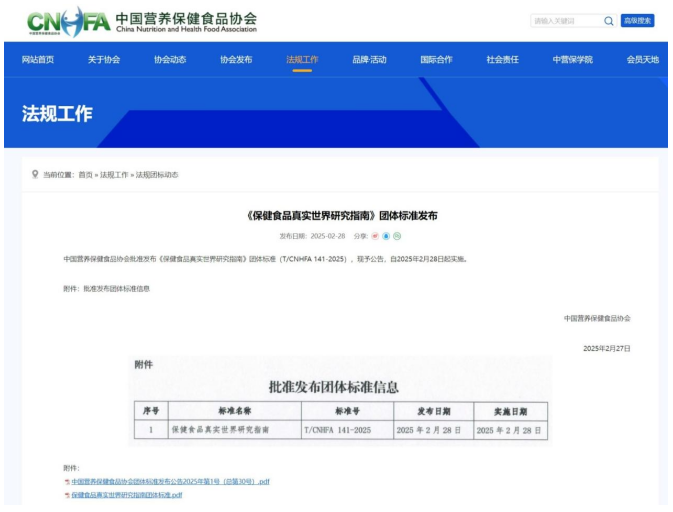The image size is (673, 512).
Task: Click the article title 《保健食品真实世界研究指南》团体标准发布
Action: pos(341,215)
